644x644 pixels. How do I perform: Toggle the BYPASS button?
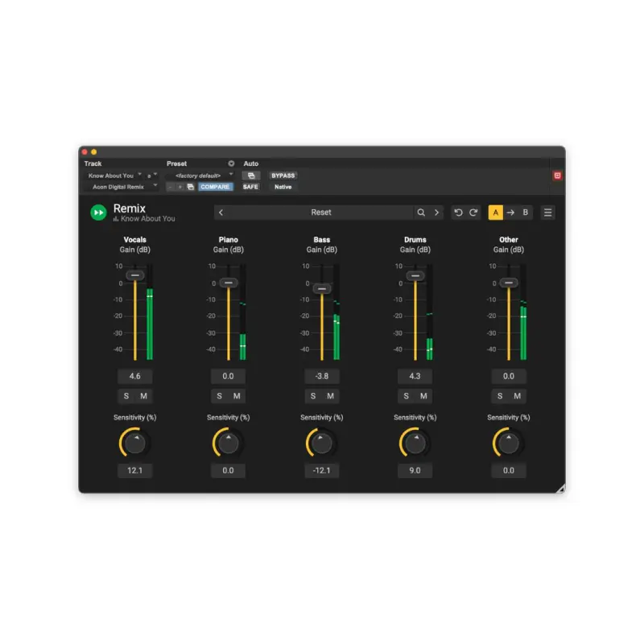tap(283, 175)
